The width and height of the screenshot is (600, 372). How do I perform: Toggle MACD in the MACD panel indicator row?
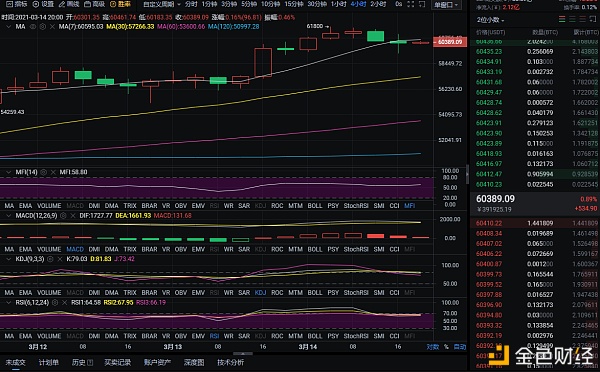click(75, 249)
